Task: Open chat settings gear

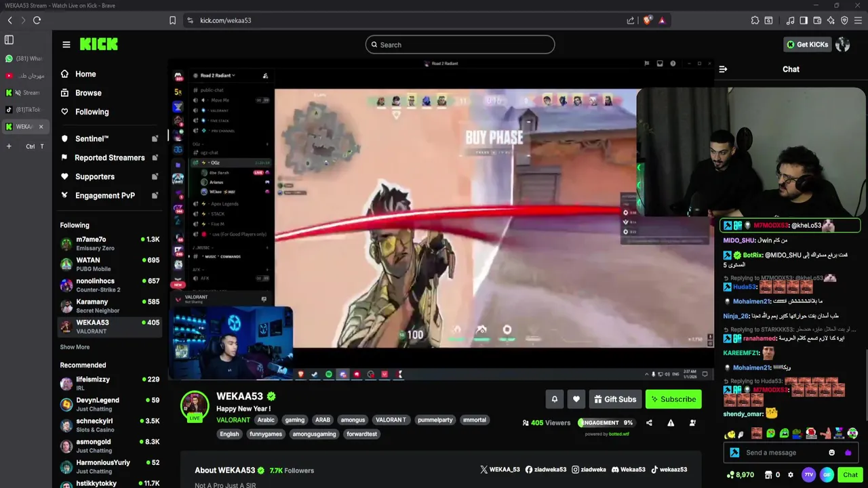Action: pyautogui.click(x=790, y=475)
